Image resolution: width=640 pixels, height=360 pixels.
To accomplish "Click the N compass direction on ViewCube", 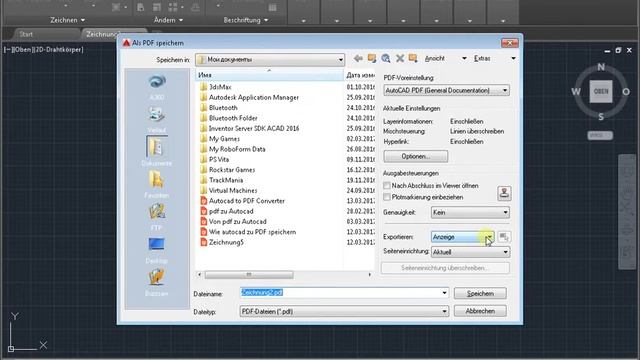I will coord(601,67).
